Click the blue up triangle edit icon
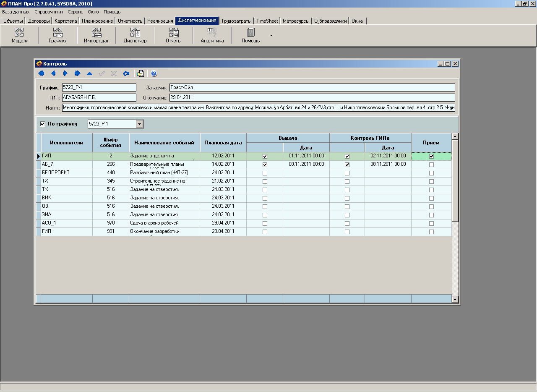The width and height of the screenshot is (537, 392). click(x=89, y=73)
